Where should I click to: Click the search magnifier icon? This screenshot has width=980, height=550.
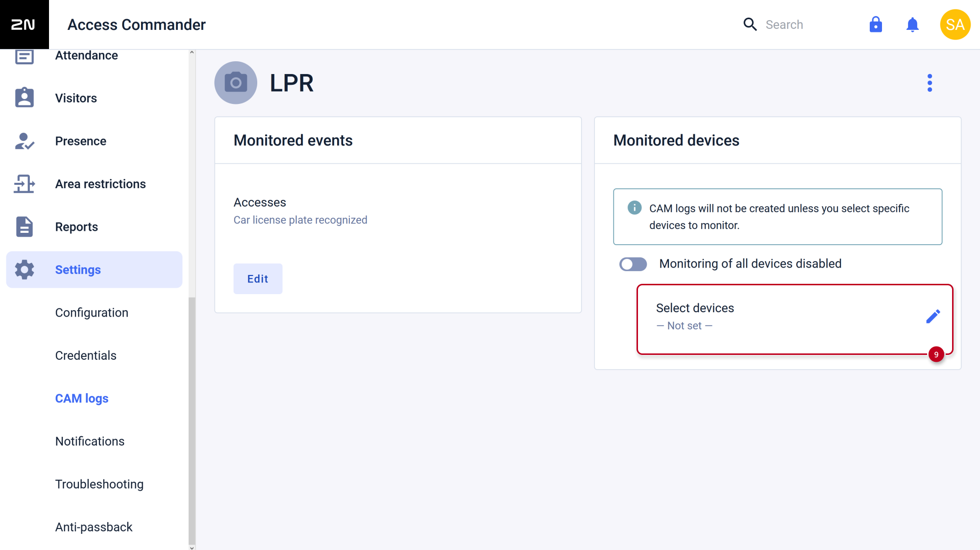tap(750, 25)
